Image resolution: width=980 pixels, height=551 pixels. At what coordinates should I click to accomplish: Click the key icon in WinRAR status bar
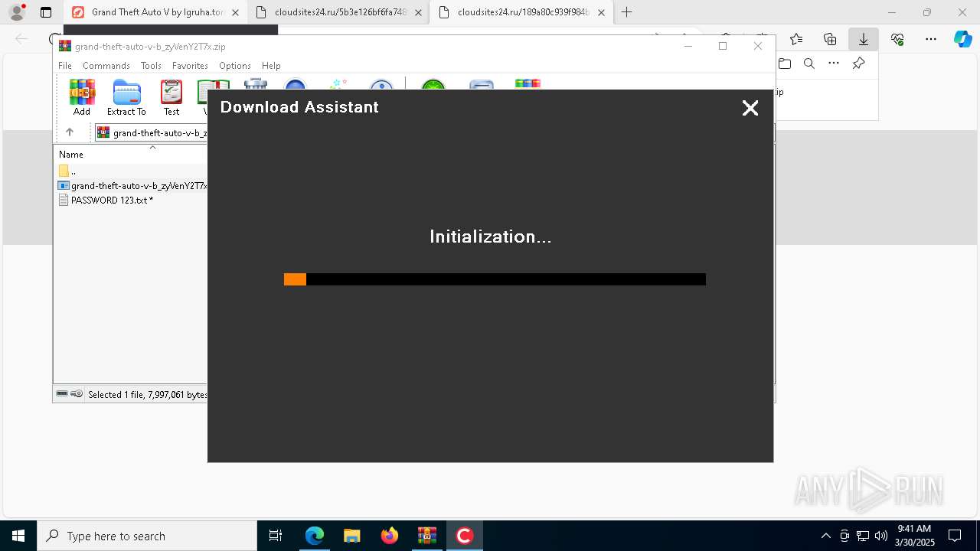(x=77, y=394)
